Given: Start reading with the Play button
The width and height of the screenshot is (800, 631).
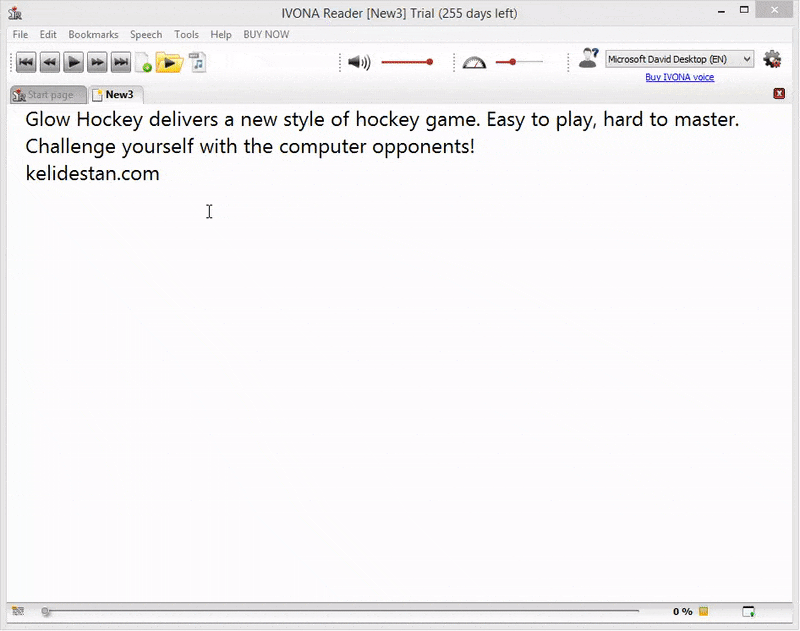Looking at the screenshot, I should (x=73, y=62).
